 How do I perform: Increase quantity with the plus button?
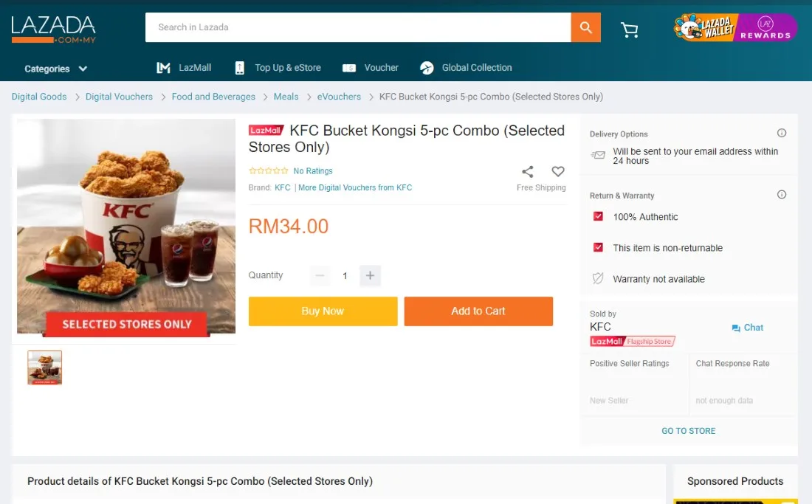coord(370,276)
